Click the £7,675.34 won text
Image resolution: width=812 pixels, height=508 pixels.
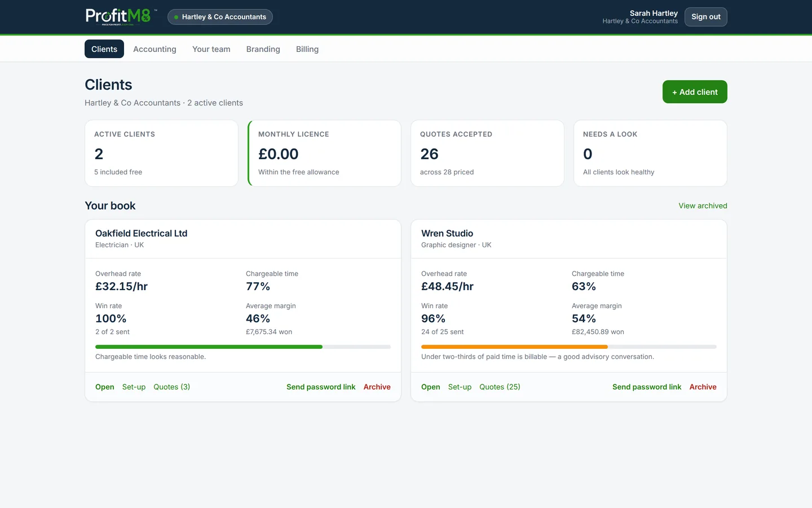tap(269, 332)
